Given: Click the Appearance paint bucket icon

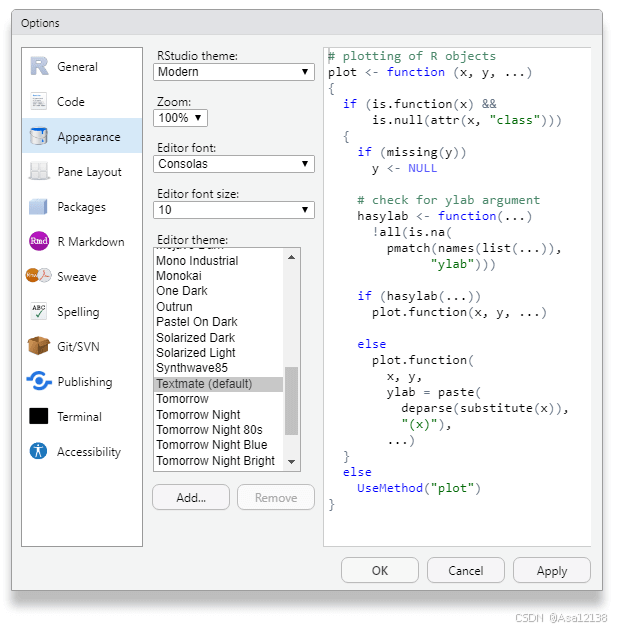Looking at the screenshot, I should click(39, 136).
